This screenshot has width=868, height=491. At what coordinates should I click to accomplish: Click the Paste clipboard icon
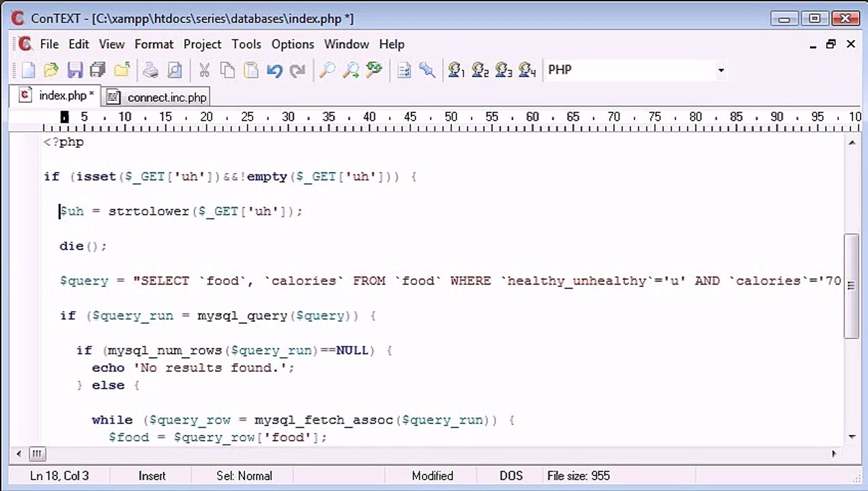click(251, 70)
